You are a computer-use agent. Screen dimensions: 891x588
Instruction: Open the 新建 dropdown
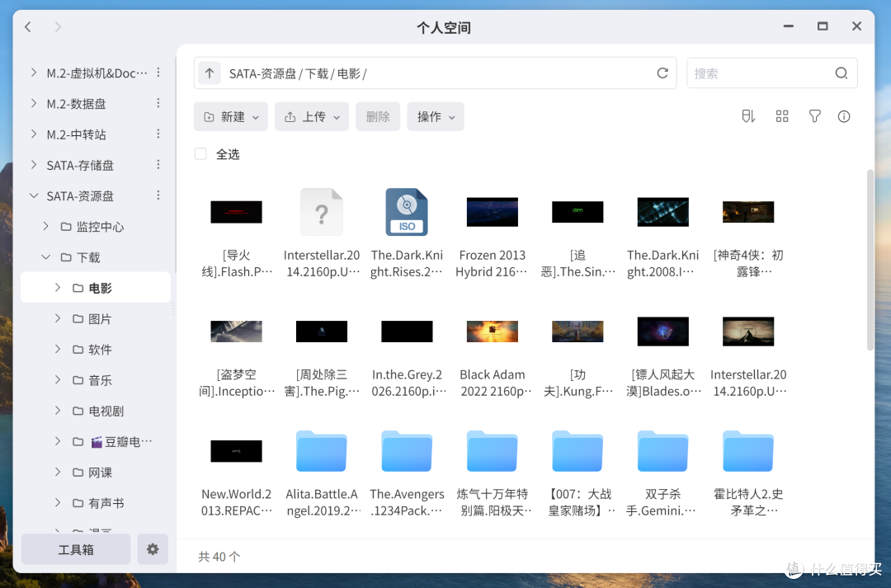[x=231, y=116]
